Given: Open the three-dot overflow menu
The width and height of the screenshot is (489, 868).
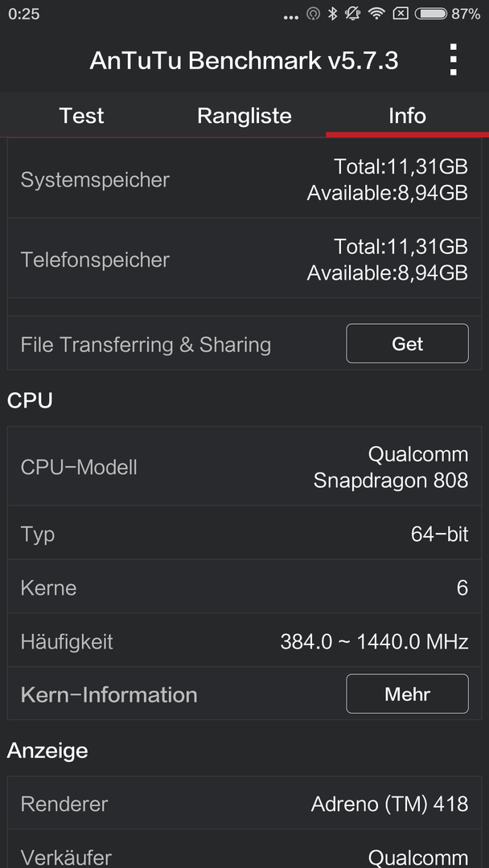Looking at the screenshot, I should [x=453, y=59].
